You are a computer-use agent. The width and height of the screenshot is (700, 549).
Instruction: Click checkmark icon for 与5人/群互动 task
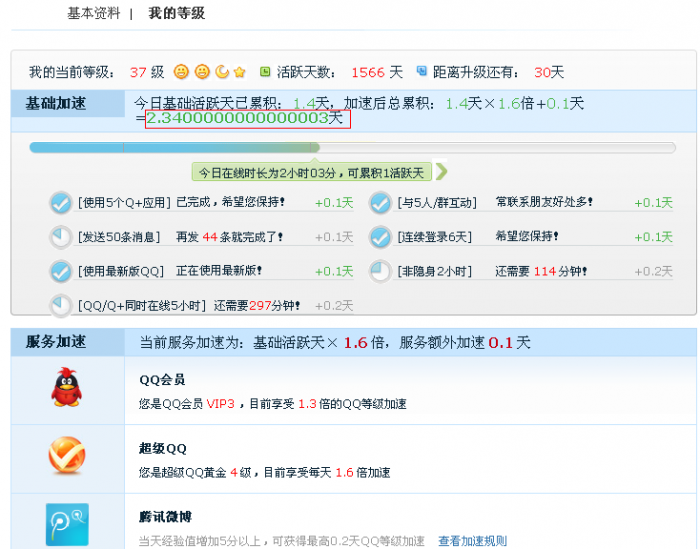(x=380, y=203)
